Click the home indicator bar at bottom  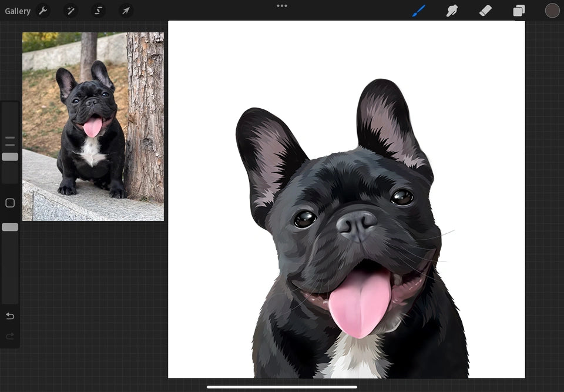click(x=282, y=387)
